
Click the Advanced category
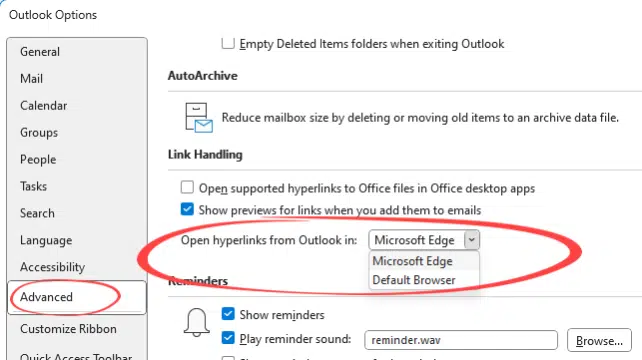coord(77,297)
